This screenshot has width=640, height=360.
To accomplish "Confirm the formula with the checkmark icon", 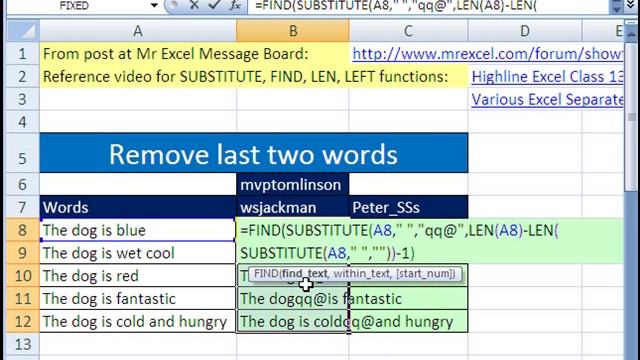I will 214,5.
